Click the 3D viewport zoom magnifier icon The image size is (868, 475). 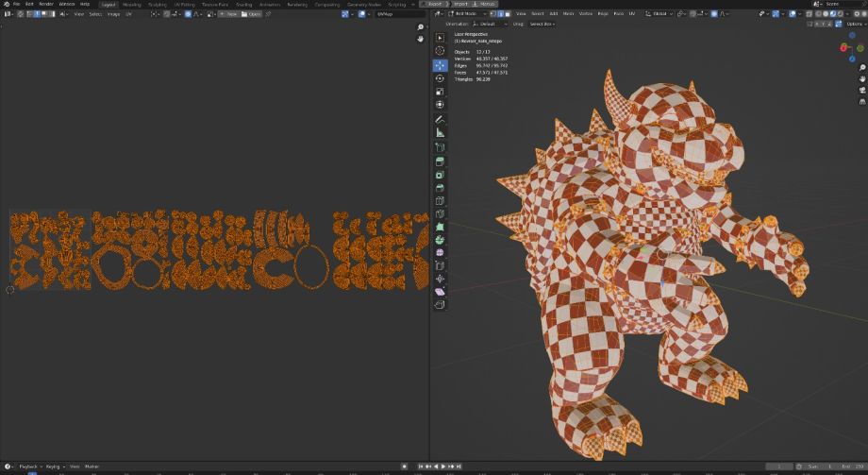(x=862, y=68)
